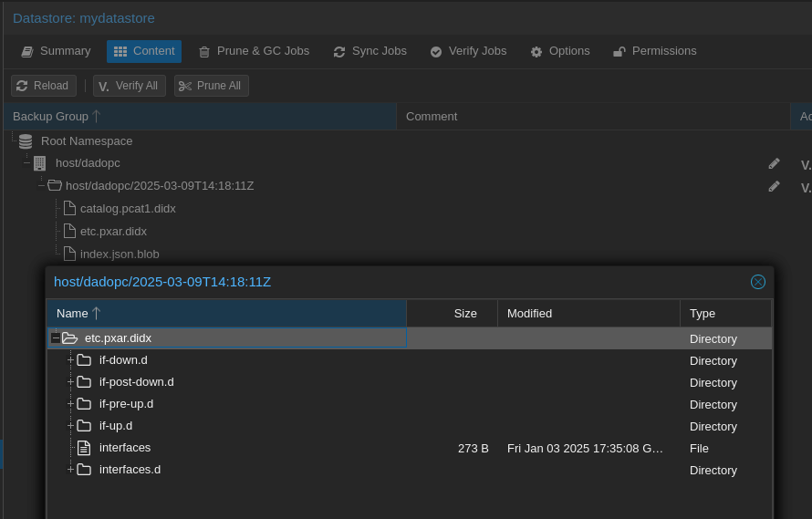
Task: Click the edit comment pencil for host/dadopc
Action: [774, 163]
